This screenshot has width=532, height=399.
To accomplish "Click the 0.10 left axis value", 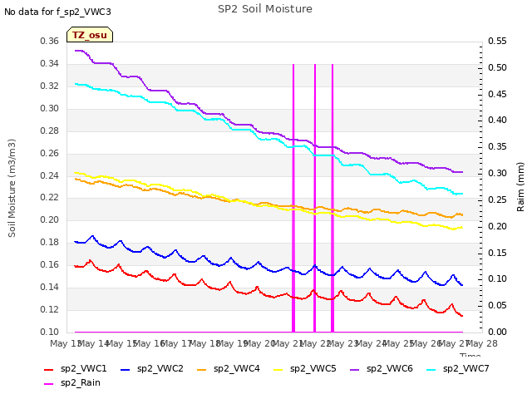I will click(x=50, y=332).
